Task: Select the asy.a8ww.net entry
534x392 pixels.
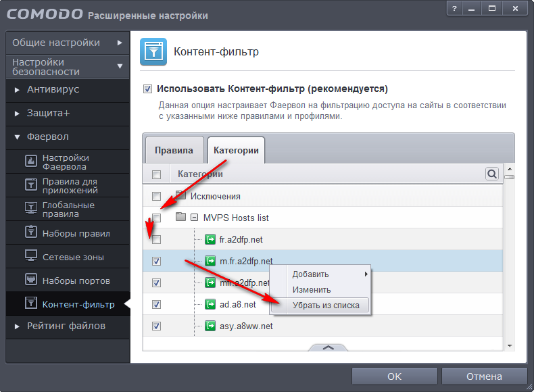Action: point(322,326)
